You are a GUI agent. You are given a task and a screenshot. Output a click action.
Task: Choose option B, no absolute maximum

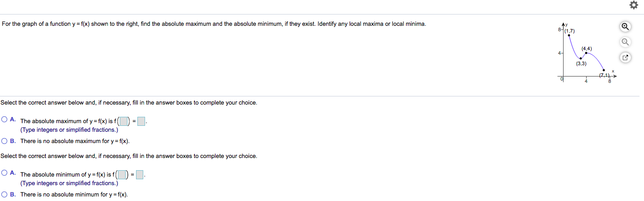[x=5, y=141]
